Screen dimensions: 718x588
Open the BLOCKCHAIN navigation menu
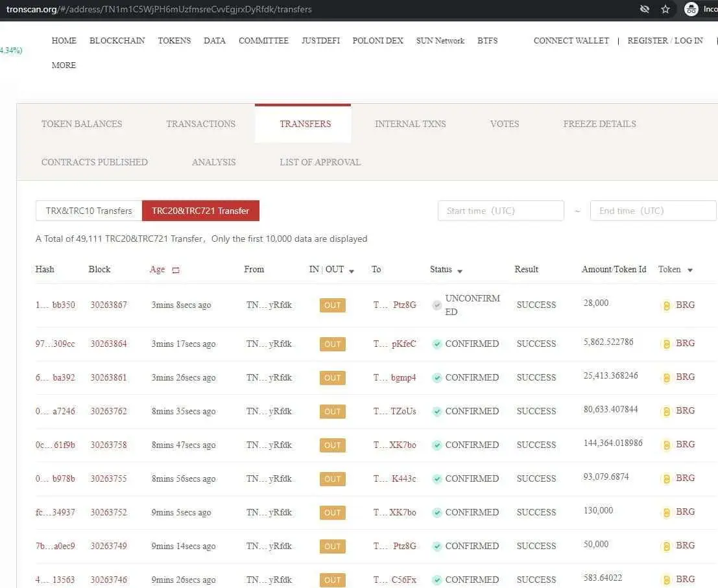pos(117,40)
